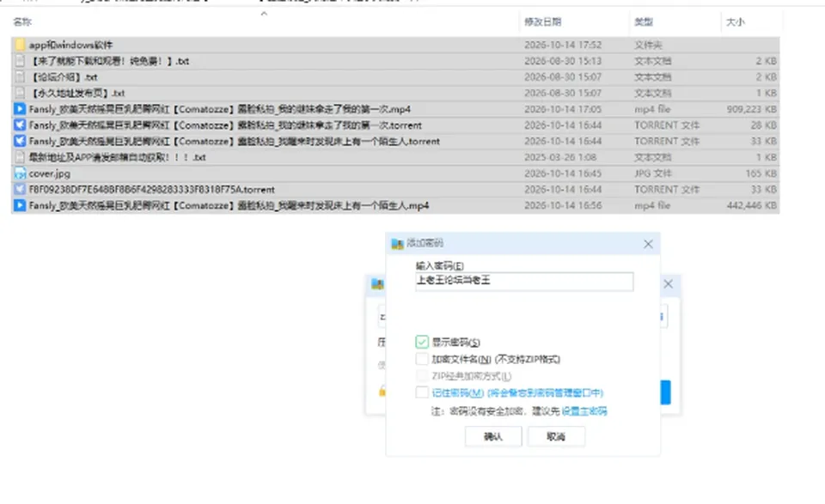Click the size value 442,446 KB
This screenshot has height=504, width=825.
(751, 205)
